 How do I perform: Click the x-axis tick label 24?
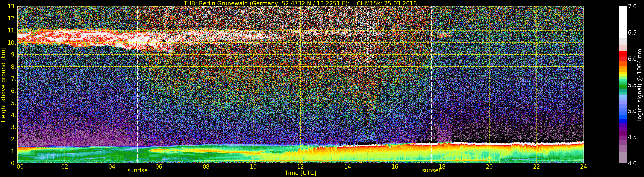(583, 167)
